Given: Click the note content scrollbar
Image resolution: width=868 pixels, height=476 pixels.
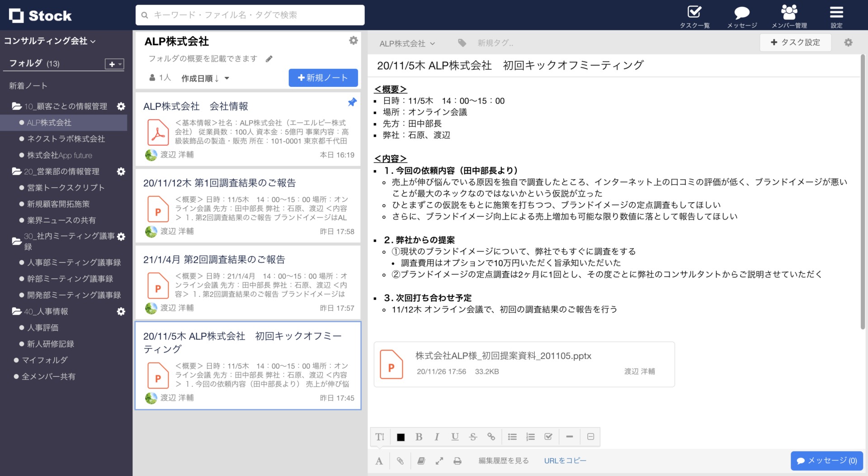Looking at the screenshot, I should click(863, 192).
